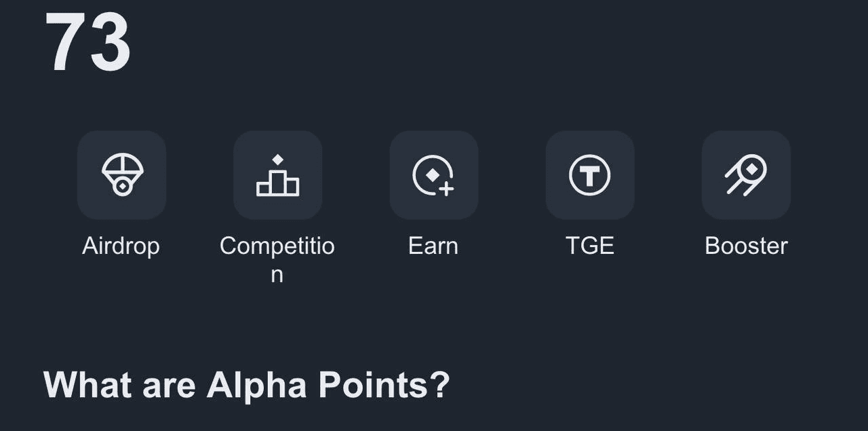Click the "What are Alpha Points?" heading

[x=246, y=385]
